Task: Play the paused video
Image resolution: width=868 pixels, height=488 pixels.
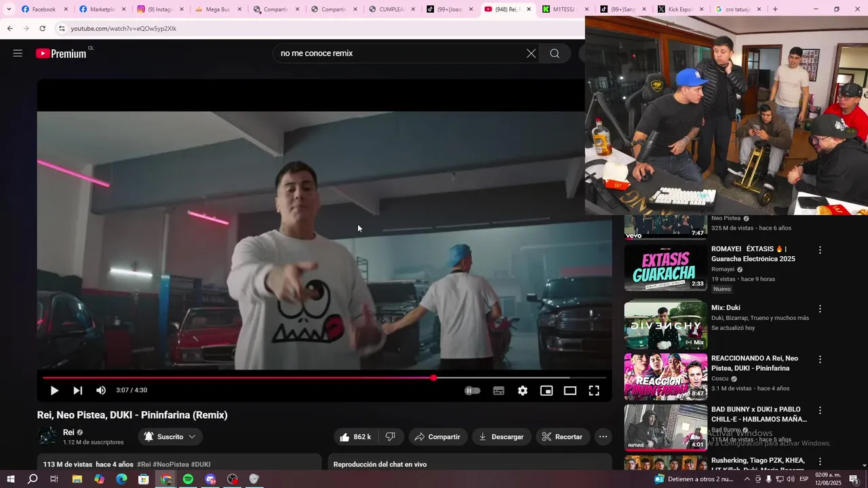Action: pos(54,390)
